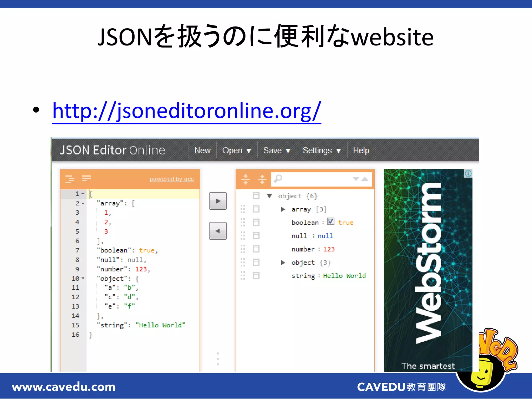Click line number 16 in the gutter
Screen dimensions: 532x399
point(75,335)
